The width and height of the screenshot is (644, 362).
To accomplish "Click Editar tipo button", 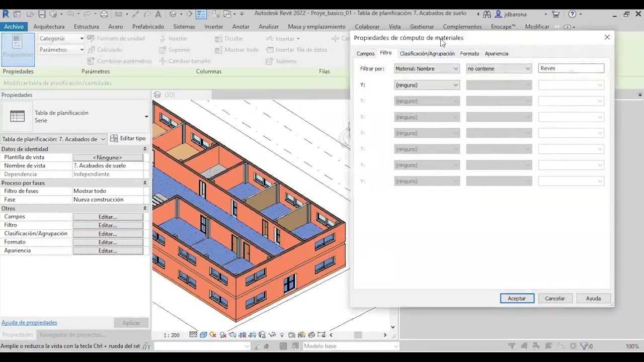I will [128, 138].
